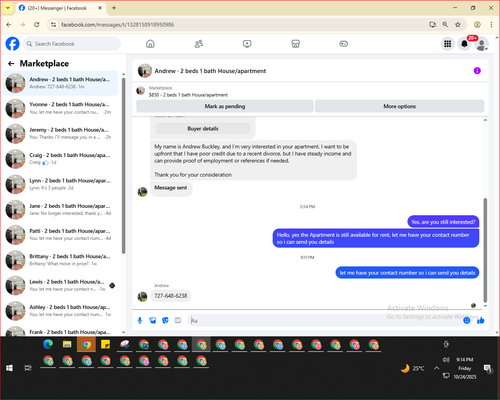Send a thumbs-up like
The height and width of the screenshot is (400, 500).
tap(480, 320)
